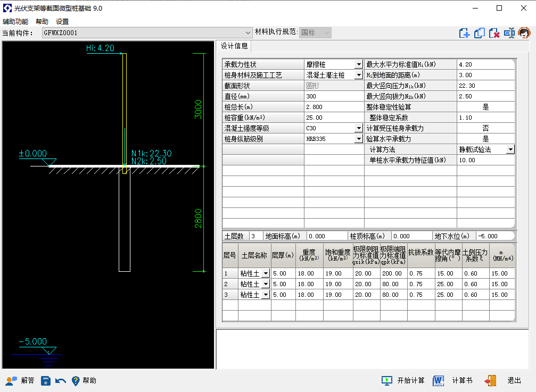Screen dimensions: 536x392
Task: Click the 退出 exit button
Action: (x=503, y=380)
